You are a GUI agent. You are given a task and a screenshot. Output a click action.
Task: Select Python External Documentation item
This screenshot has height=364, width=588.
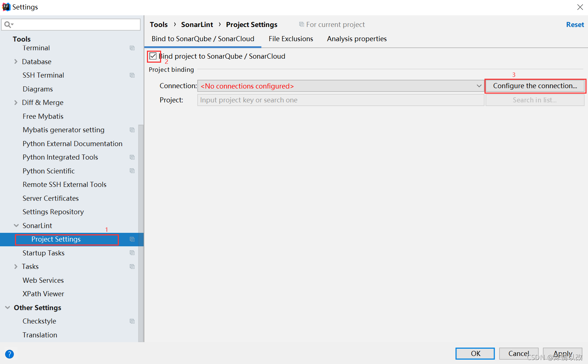pos(73,144)
